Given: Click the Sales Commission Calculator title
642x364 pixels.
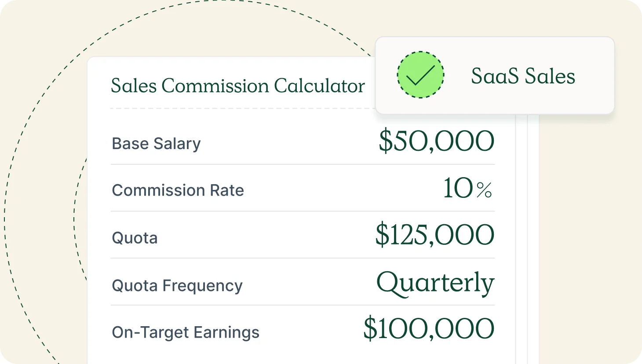Looking at the screenshot, I should coord(237,86).
